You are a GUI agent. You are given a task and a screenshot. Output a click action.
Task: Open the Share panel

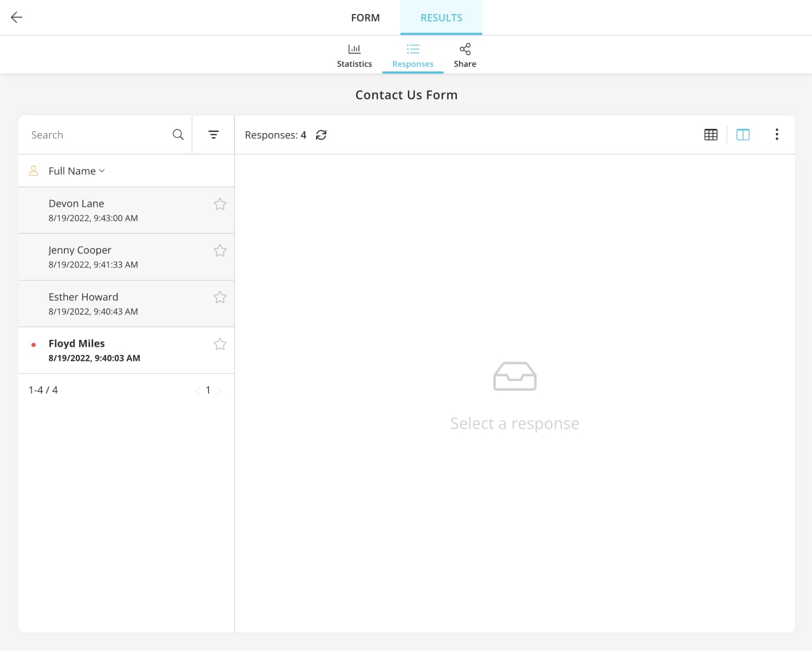(464, 54)
